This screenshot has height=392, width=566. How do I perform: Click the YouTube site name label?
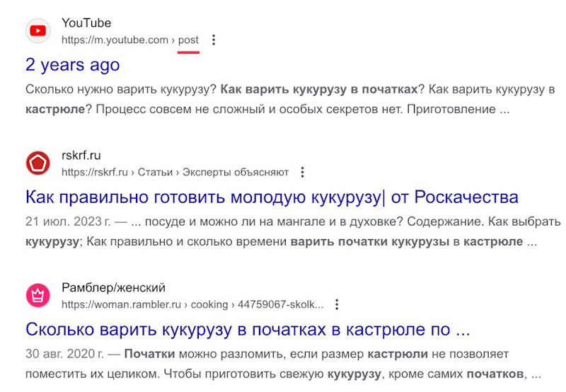(x=86, y=23)
